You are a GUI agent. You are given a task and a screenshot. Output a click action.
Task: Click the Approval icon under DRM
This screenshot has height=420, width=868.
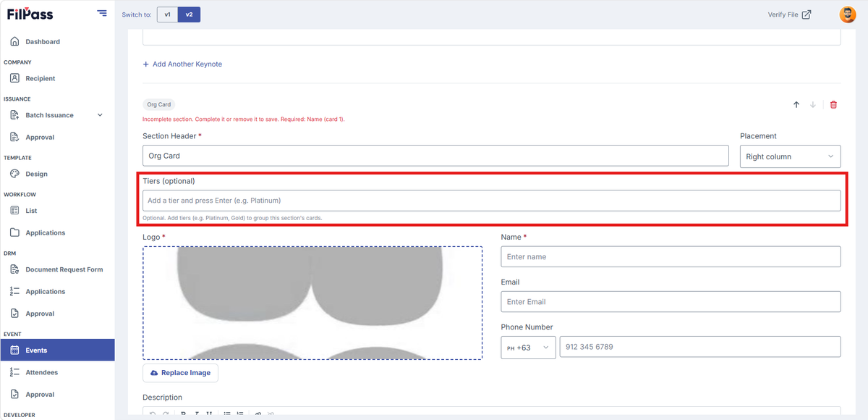tap(14, 314)
